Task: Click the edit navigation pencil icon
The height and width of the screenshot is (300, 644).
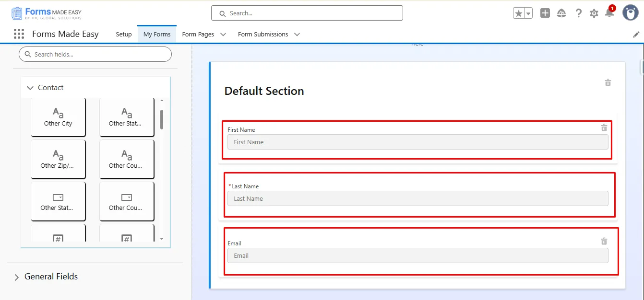Action: coord(636,35)
